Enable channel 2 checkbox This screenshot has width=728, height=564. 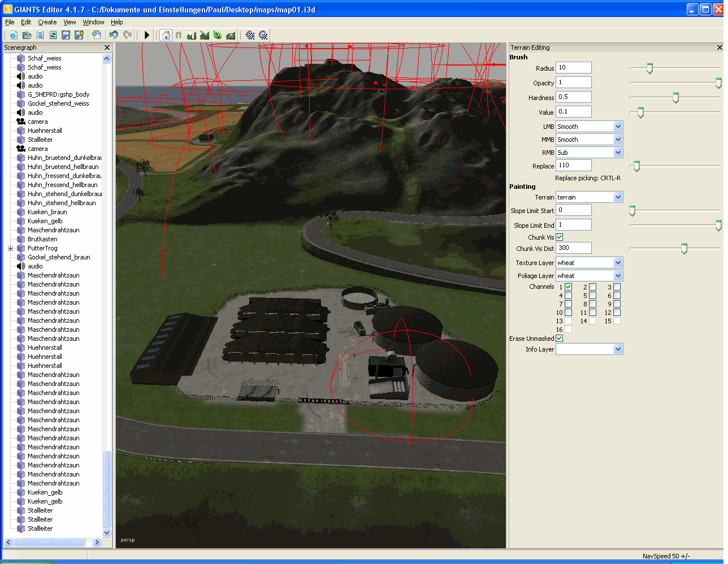coord(592,287)
